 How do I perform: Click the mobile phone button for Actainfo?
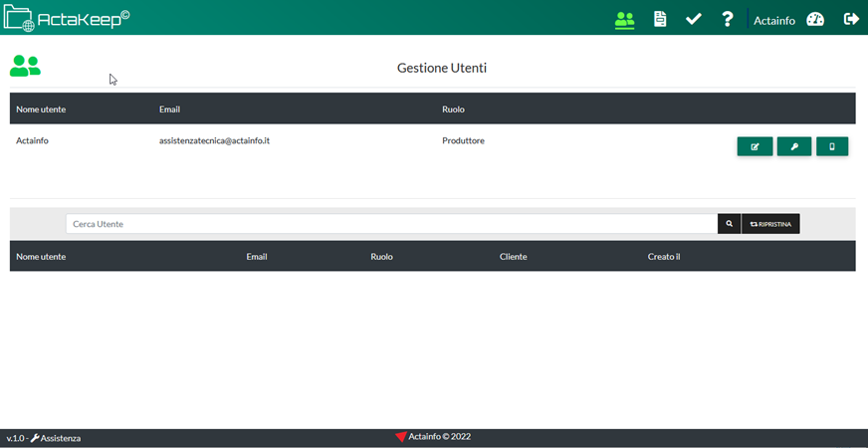832,147
